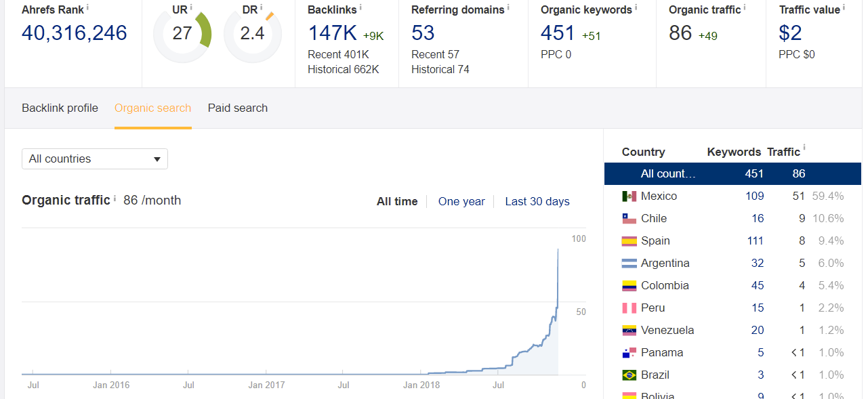Image resolution: width=868 pixels, height=399 pixels.
Task: Click the Colombia flag icon
Action: point(629,285)
